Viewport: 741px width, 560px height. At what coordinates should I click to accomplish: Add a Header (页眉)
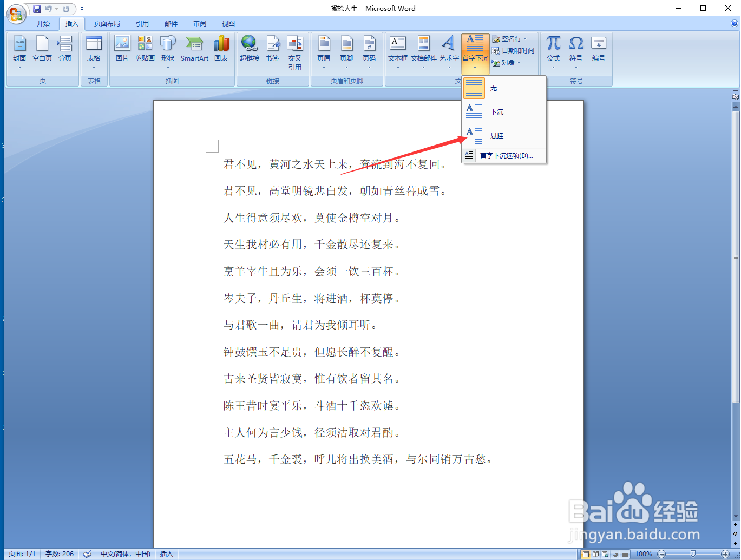[324, 50]
